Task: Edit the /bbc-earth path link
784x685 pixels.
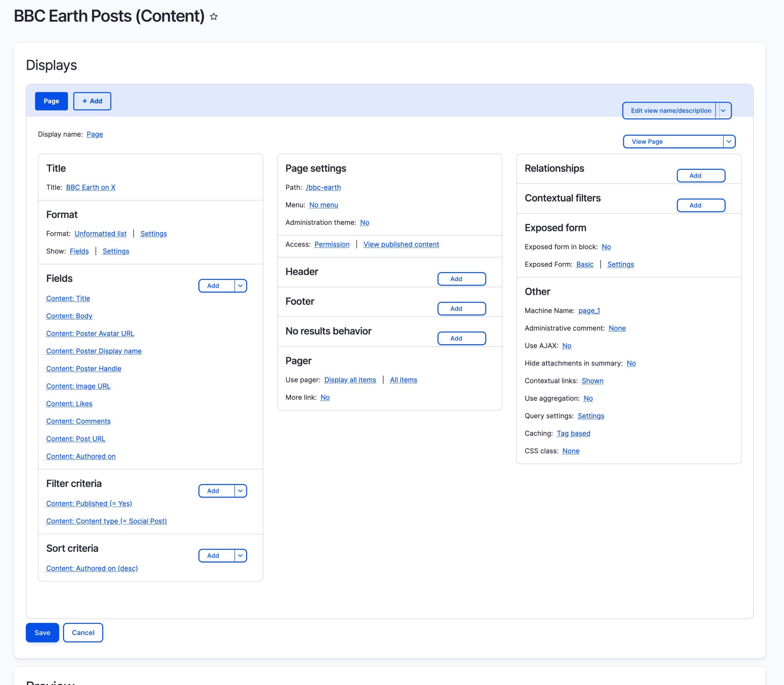Action: [x=323, y=187]
